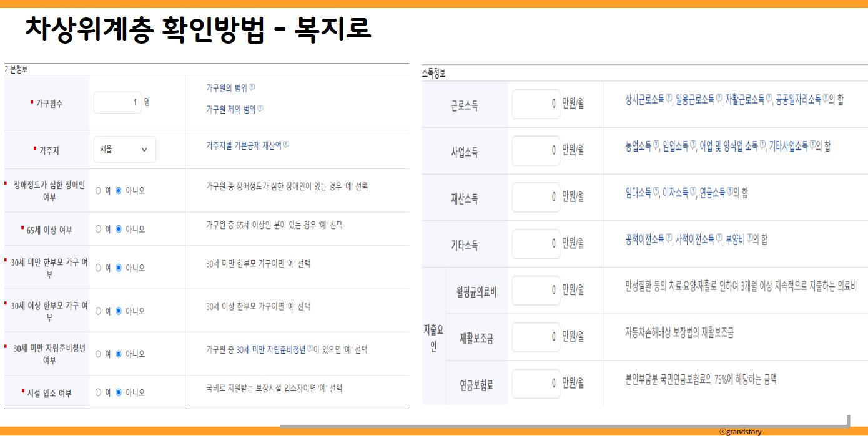Image resolution: width=868 pixels, height=436 pixels.
Task: Choose 예 for 30세 미만 자립준비청년 여부
Action: coord(98,354)
